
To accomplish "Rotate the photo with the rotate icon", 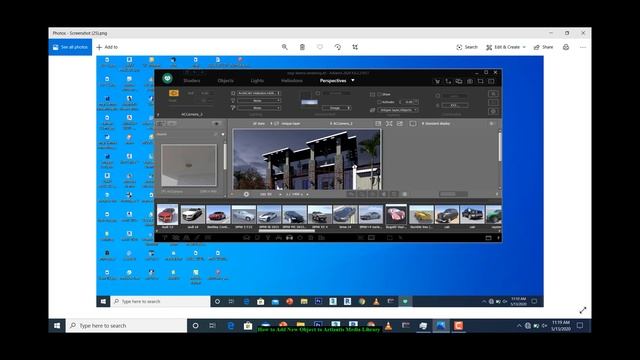I will click(x=338, y=47).
